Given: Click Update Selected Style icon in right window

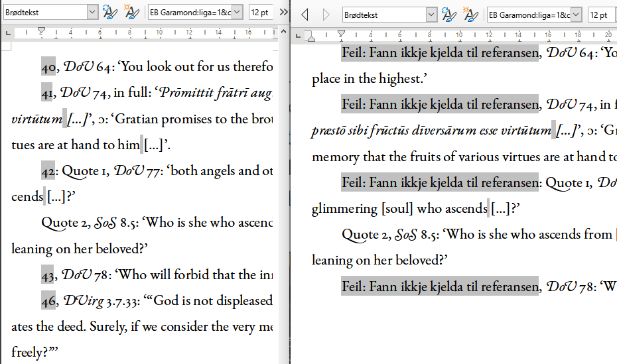Looking at the screenshot, I should (448, 15).
